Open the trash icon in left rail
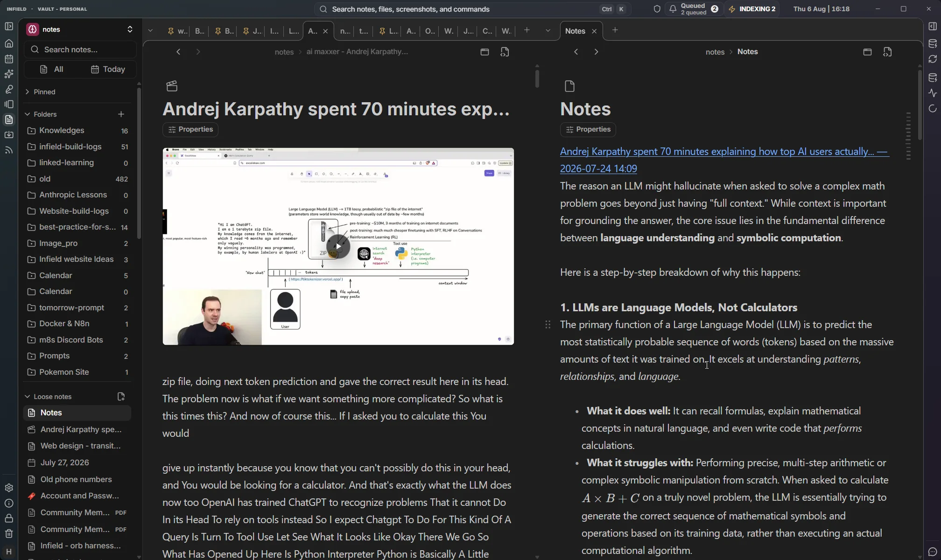This screenshot has height=560, width=941. 9,534
